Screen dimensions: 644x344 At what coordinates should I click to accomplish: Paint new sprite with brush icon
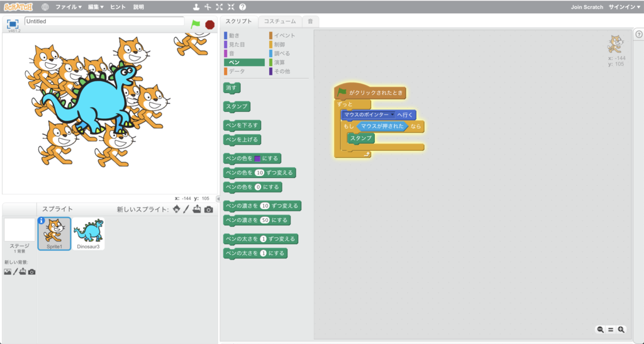[x=186, y=209]
